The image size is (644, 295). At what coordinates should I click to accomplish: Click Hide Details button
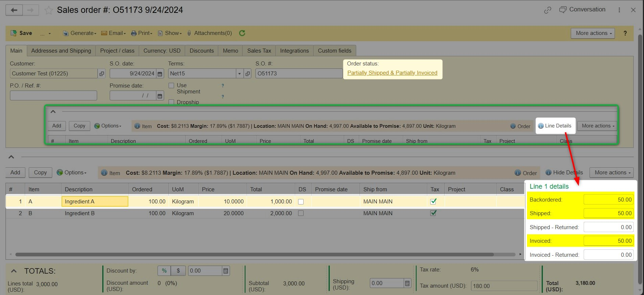click(x=564, y=173)
